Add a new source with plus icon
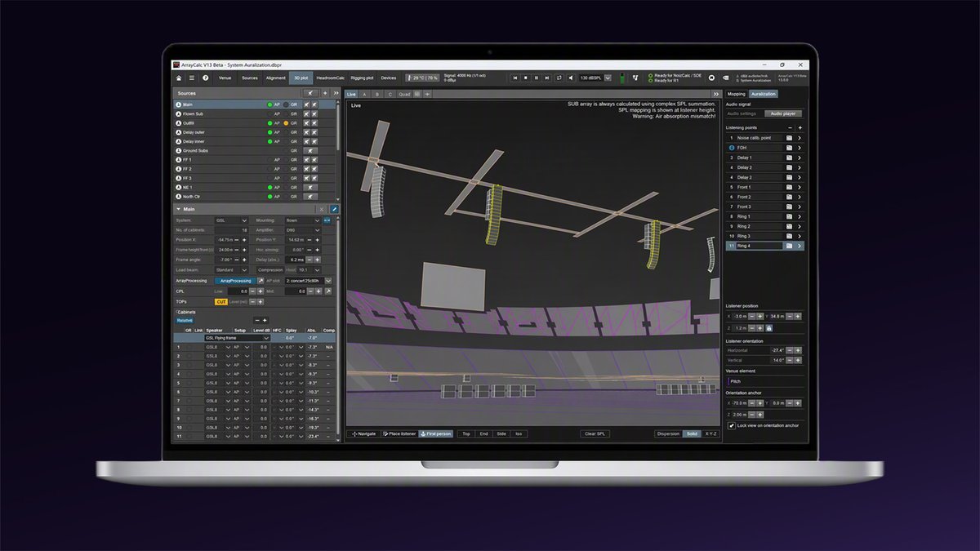Viewport: 980px width, 551px height. pyautogui.click(x=325, y=93)
